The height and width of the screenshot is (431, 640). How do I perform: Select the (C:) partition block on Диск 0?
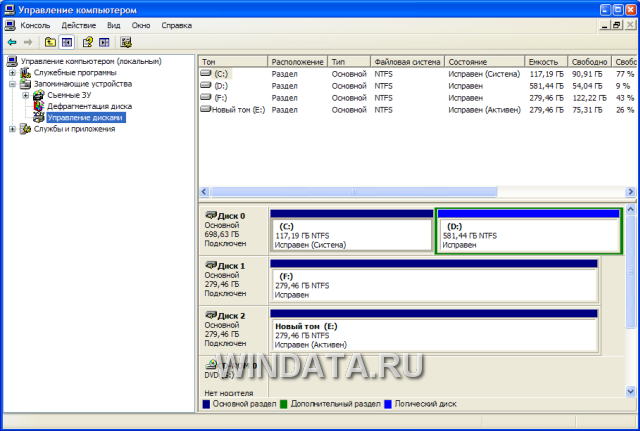[x=351, y=231]
